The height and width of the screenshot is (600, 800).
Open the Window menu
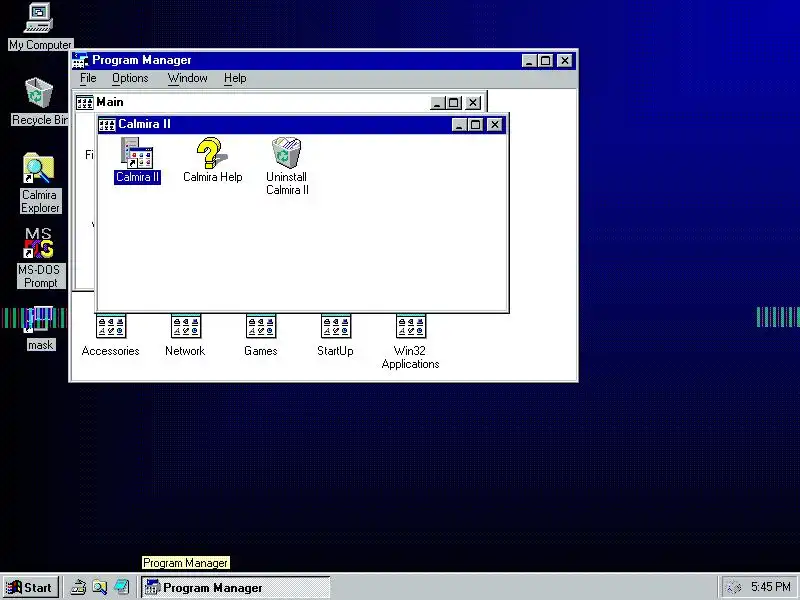click(x=188, y=78)
